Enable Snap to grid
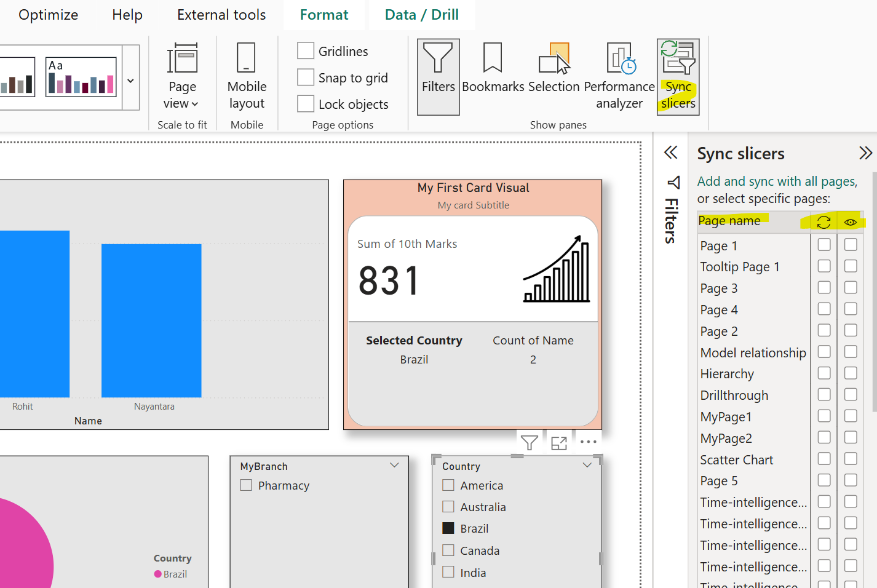877x588 pixels. [306, 77]
